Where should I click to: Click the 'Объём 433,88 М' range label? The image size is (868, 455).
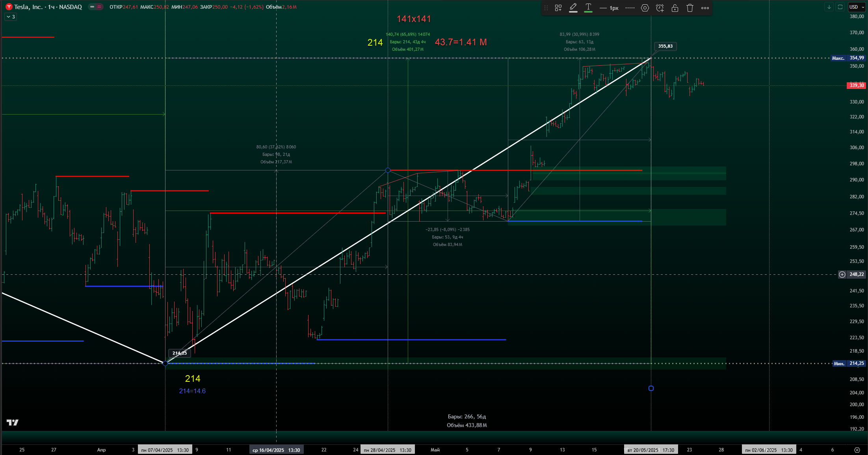click(x=467, y=425)
